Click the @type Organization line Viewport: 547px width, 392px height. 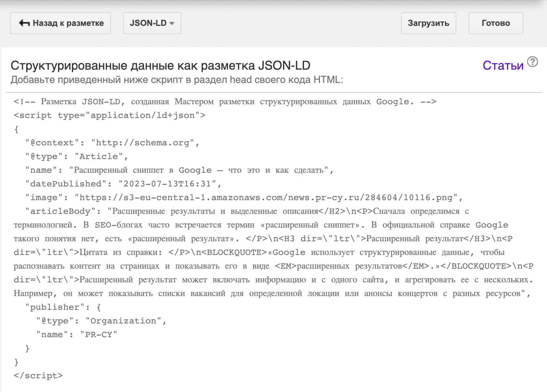pos(101,321)
